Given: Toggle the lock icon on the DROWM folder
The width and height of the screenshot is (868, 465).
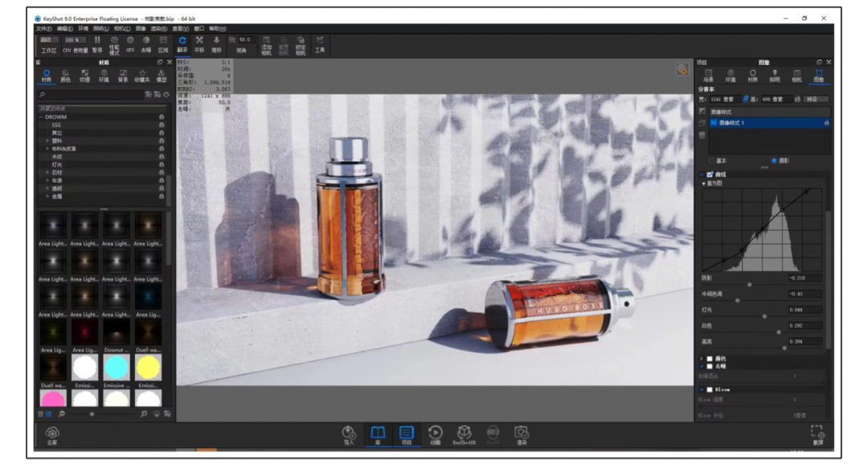Looking at the screenshot, I should (162, 117).
